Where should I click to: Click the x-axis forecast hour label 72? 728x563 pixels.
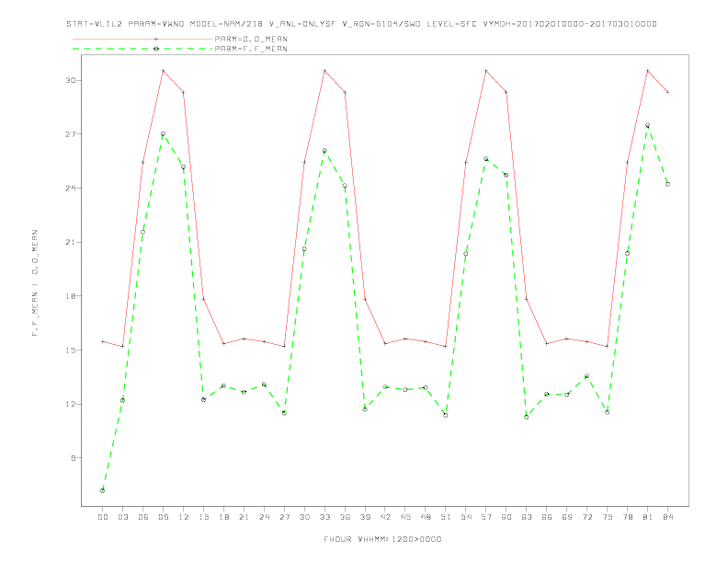tap(587, 517)
